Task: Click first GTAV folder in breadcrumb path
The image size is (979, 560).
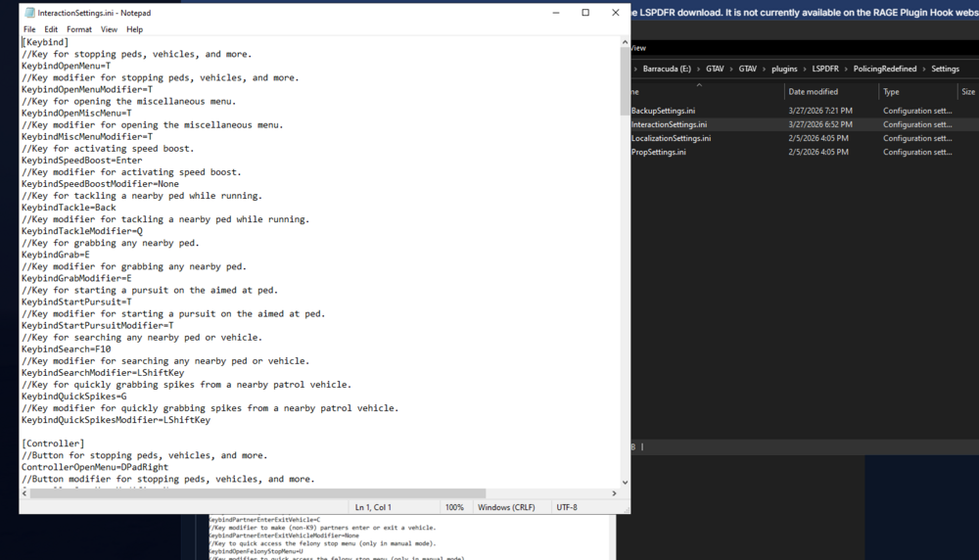Action: click(x=715, y=69)
